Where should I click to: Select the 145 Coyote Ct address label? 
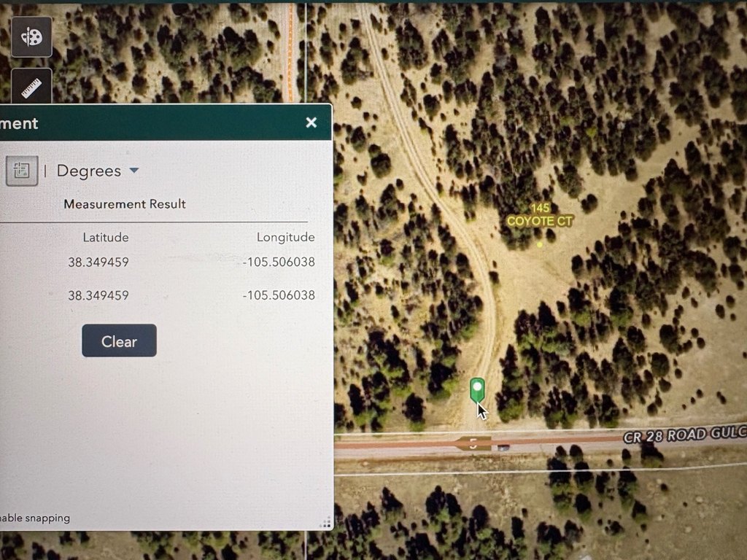tap(540, 215)
